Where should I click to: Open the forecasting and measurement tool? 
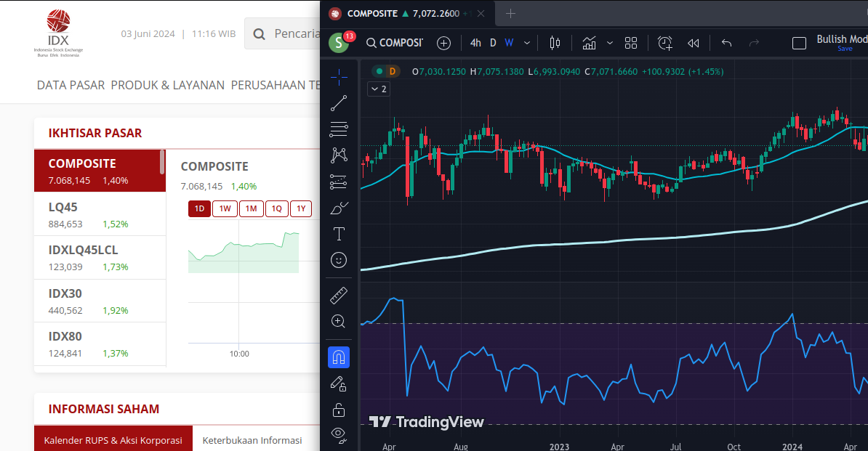(x=339, y=182)
